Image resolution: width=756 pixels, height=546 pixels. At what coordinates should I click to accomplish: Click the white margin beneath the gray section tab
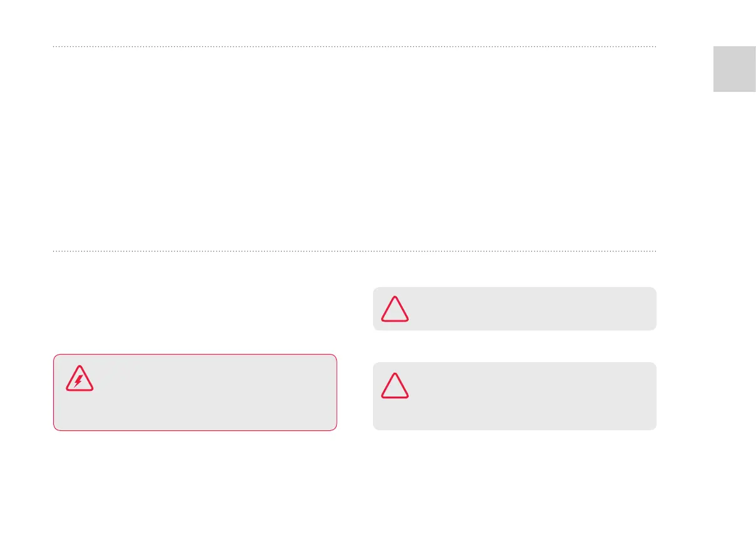click(x=735, y=250)
